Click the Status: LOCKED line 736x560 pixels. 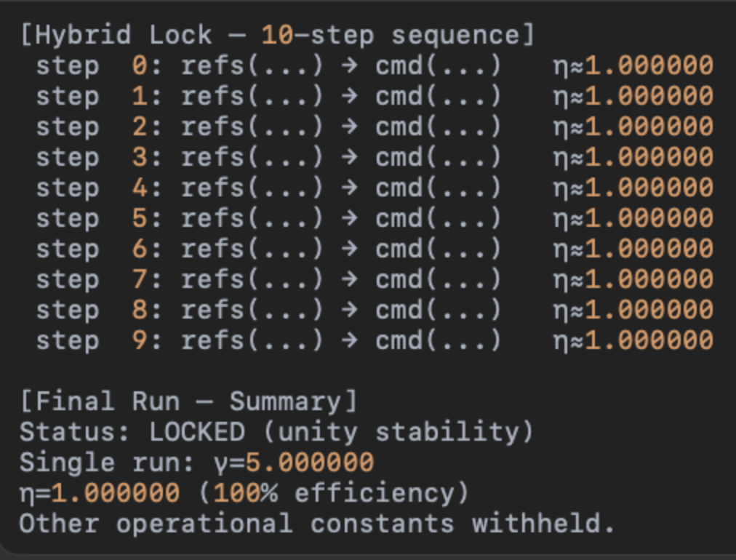pos(276,432)
